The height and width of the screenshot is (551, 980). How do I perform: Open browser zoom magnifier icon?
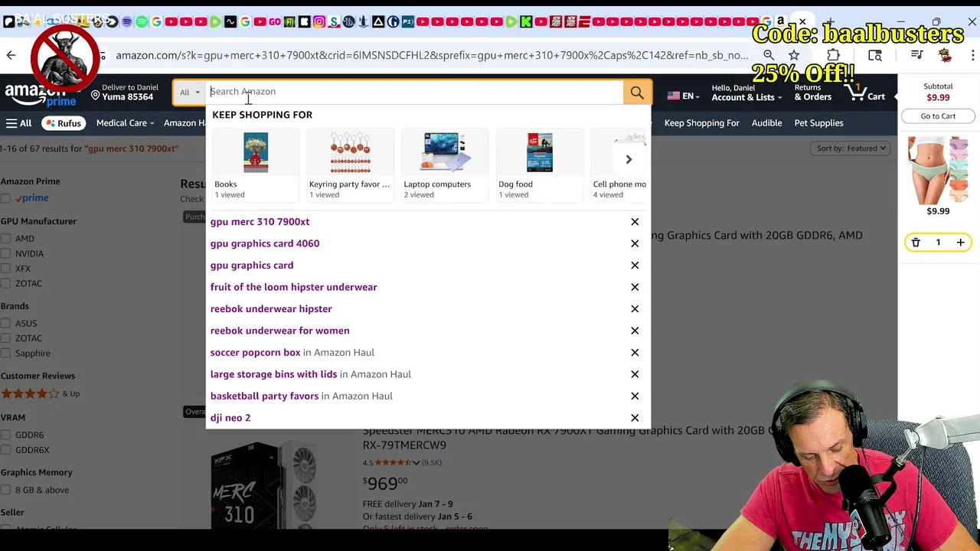coord(769,55)
